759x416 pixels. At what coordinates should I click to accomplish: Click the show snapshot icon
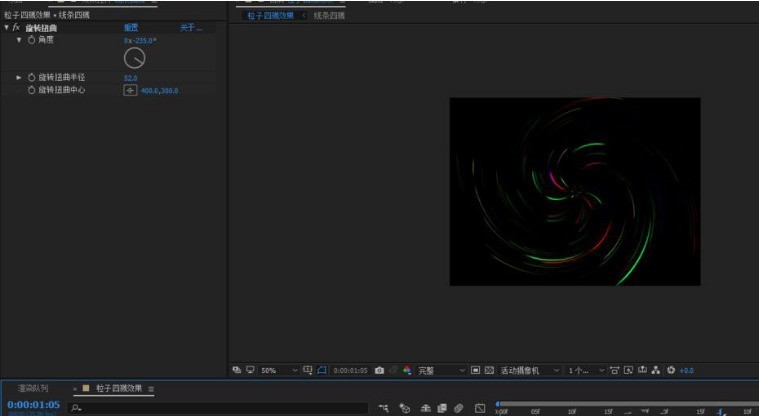(x=393, y=370)
